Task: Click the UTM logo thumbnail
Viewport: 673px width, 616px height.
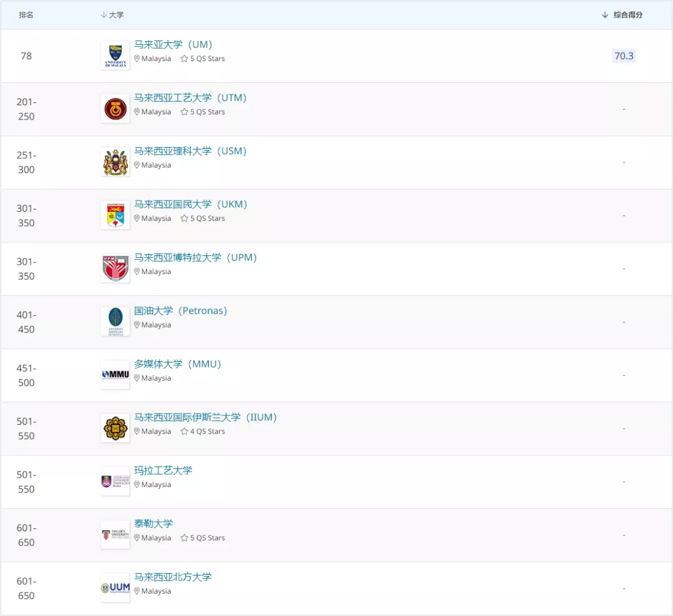Action: pos(115,109)
